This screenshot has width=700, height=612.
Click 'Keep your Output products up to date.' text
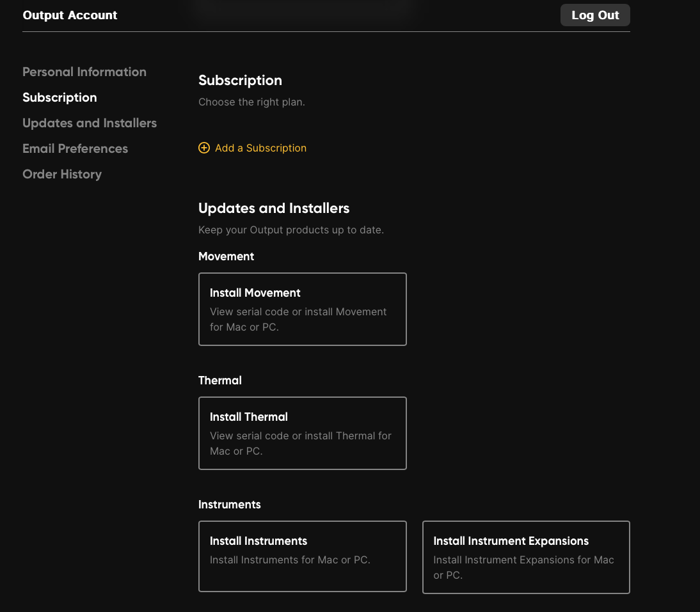point(291,230)
